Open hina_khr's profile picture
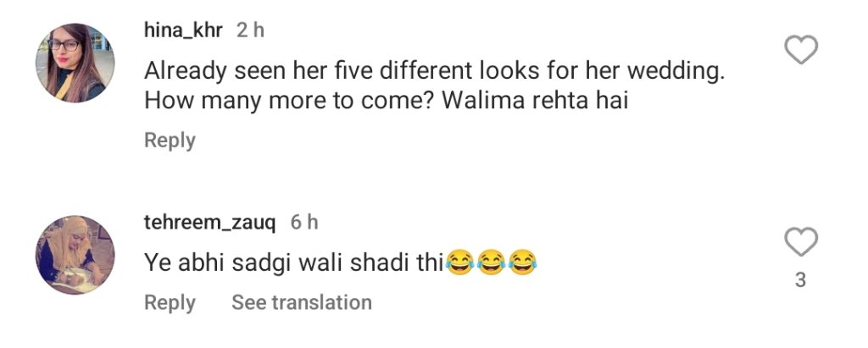Image resolution: width=868 pixels, height=348 pixels. pos(75,63)
